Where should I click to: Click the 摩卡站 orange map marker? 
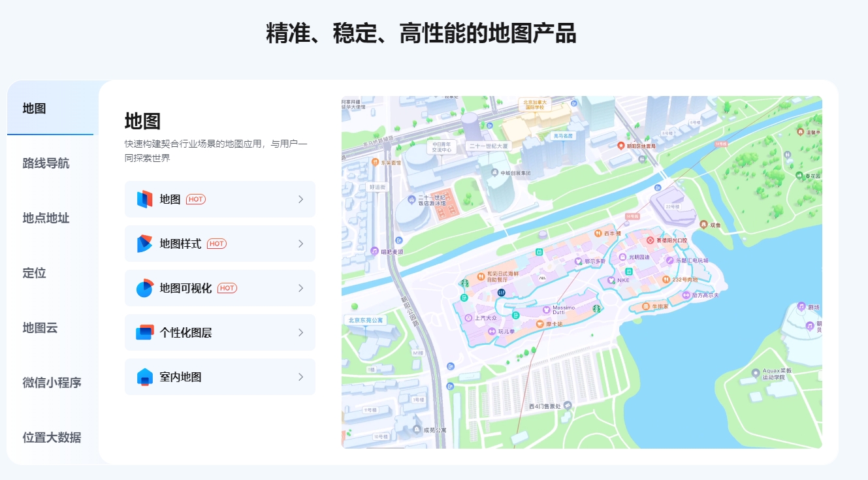(539, 324)
